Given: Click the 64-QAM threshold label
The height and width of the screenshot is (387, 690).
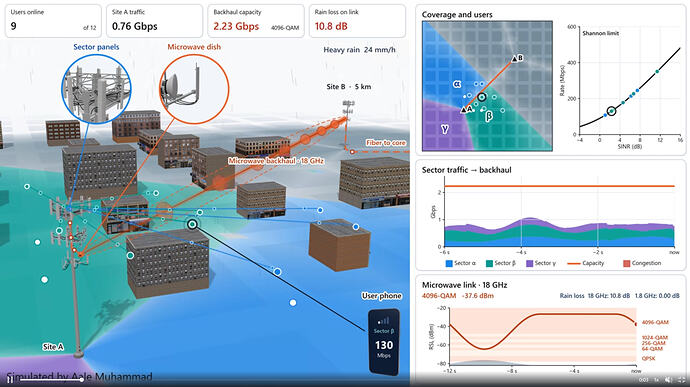Looking at the screenshot, I should [652, 349].
